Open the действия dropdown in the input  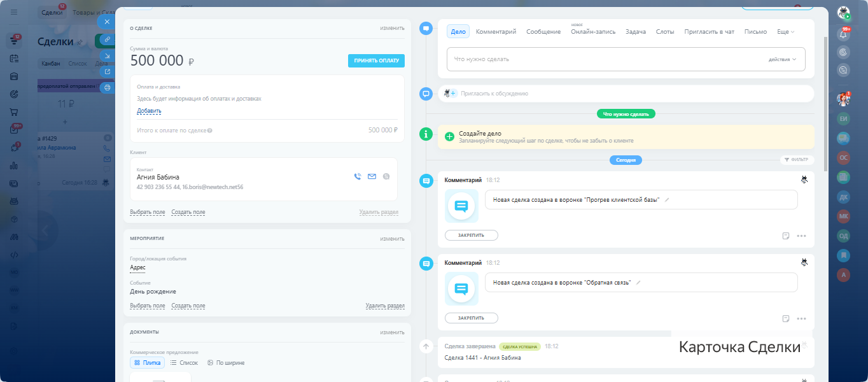click(782, 59)
